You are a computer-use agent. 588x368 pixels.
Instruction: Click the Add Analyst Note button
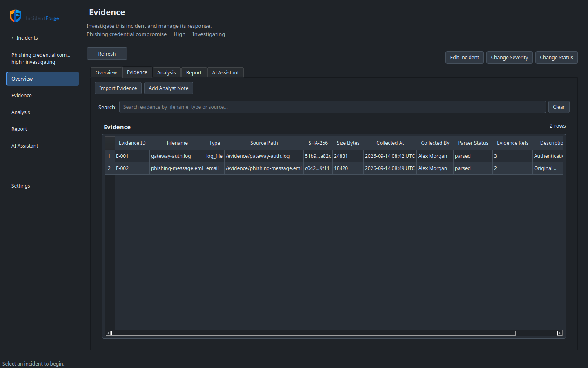click(169, 88)
